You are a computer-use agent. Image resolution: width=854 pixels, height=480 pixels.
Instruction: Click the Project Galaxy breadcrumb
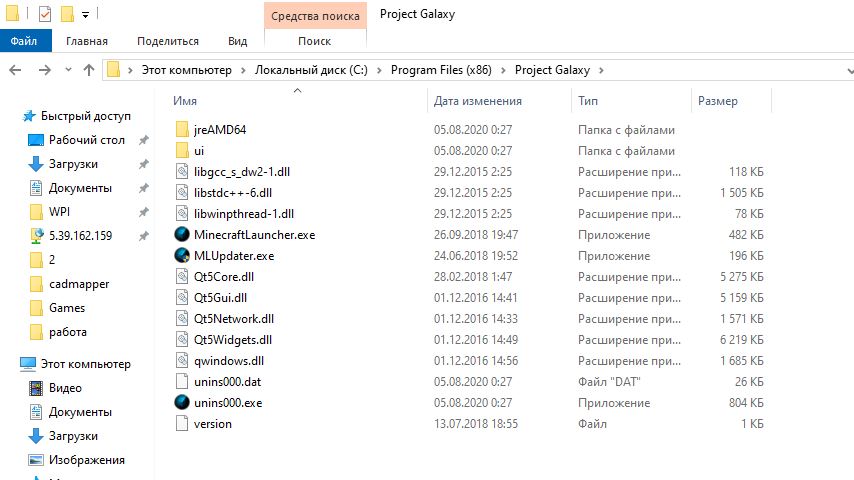tap(552, 70)
